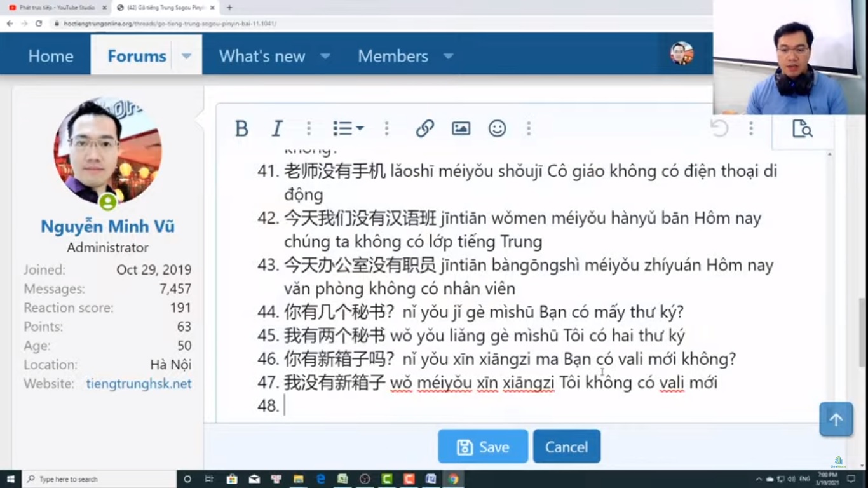Expand the Members dropdown arrow

[449, 56]
